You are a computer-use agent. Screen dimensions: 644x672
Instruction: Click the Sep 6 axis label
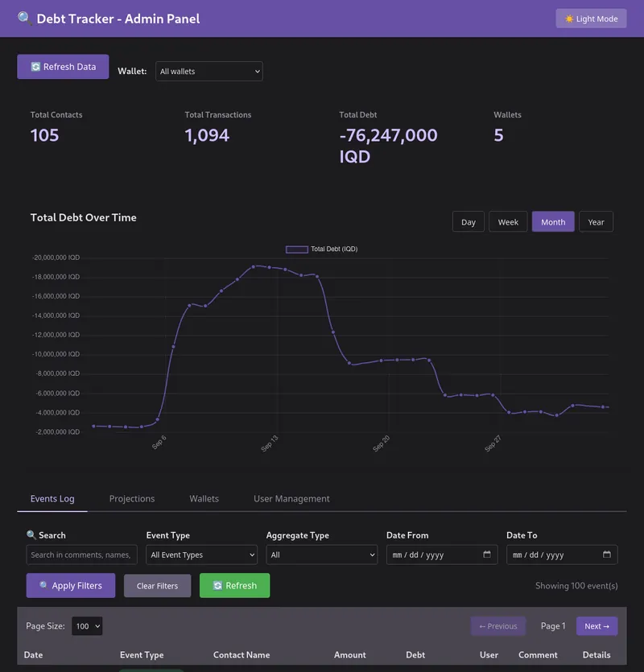point(159,443)
